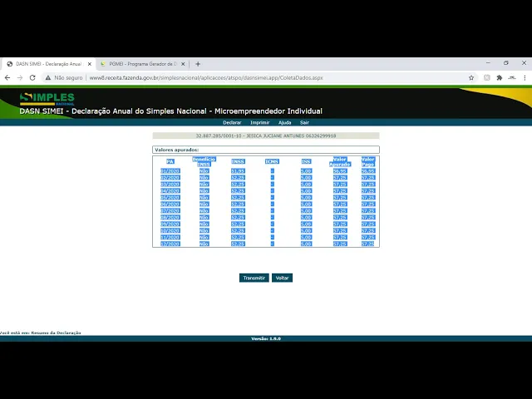Click the page title 'DASN SIMEI - Declaração Anual'
Viewport: 532px width, 399px height.
coord(170,111)
